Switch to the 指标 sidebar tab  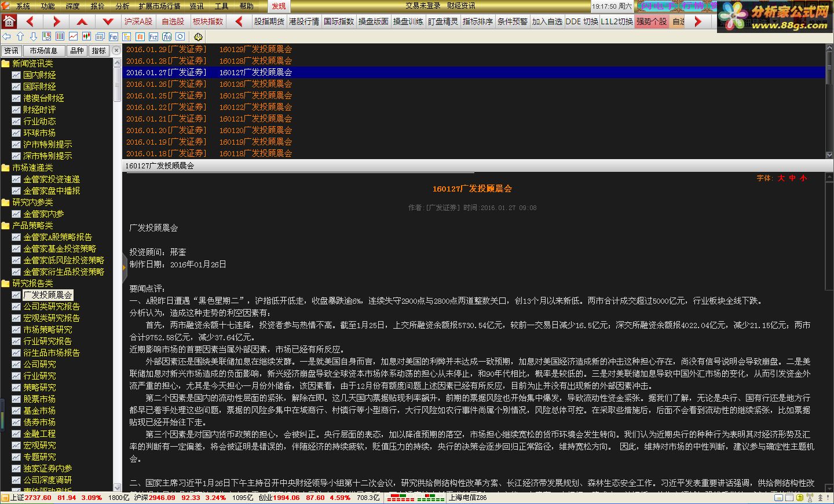[99, 50]
